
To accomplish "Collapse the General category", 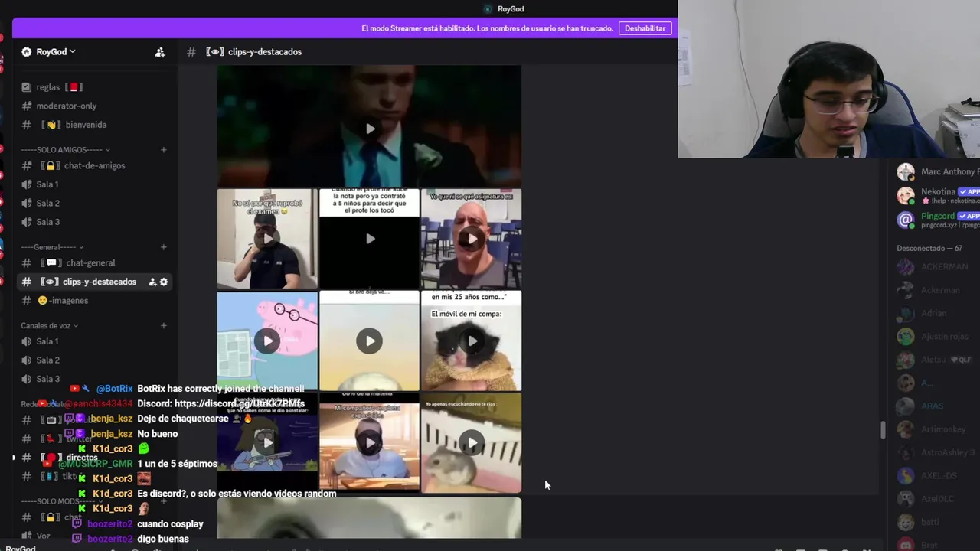I will pos(52,247).
